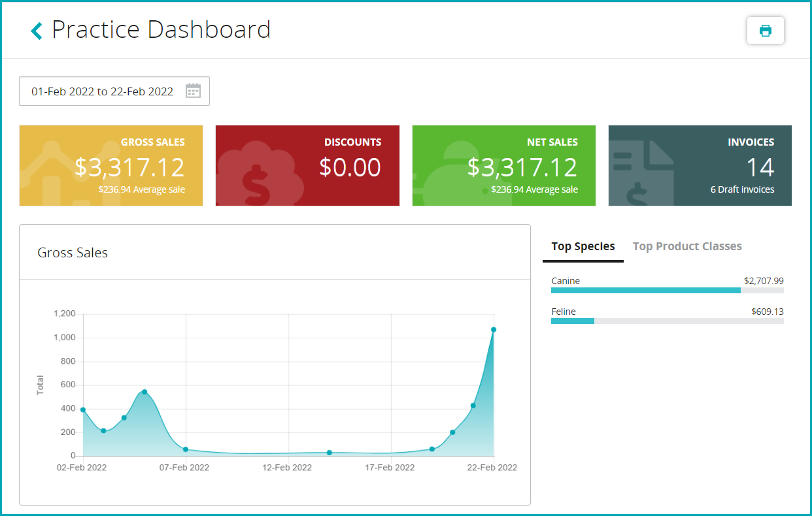Click the chart data point at 07-Feb
The image size is (812, 516).
pos(186,449)
